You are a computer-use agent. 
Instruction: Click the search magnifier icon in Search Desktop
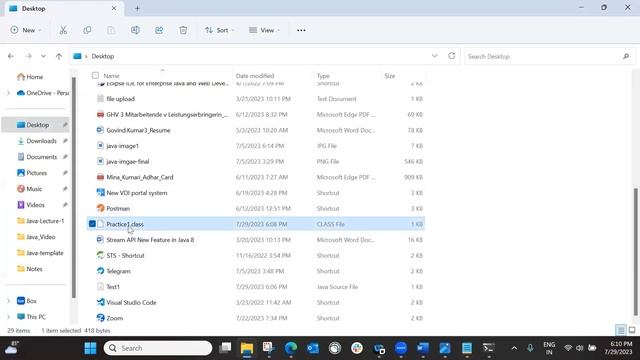[x=626, y=56]
